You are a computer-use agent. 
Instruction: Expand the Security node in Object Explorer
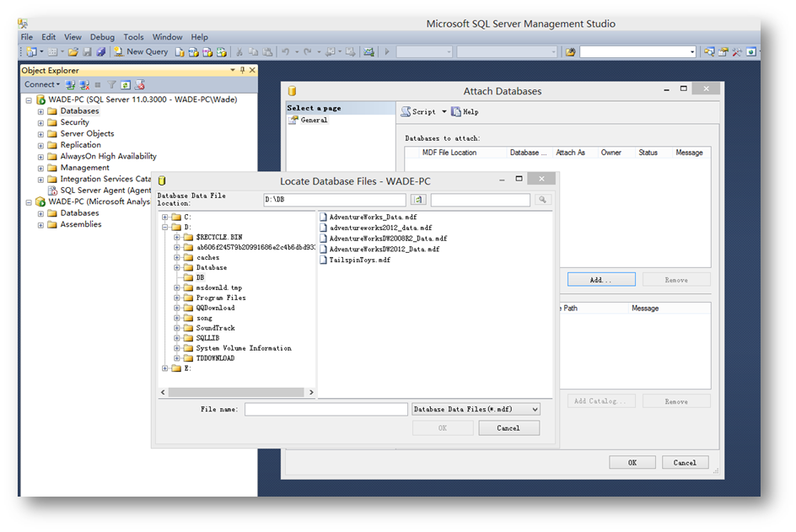(40, 123)
